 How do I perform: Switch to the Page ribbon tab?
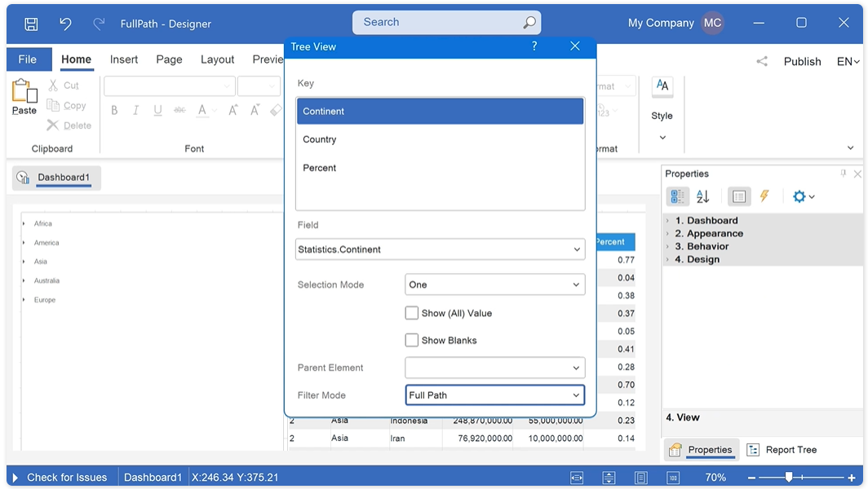tap(169, 59)
